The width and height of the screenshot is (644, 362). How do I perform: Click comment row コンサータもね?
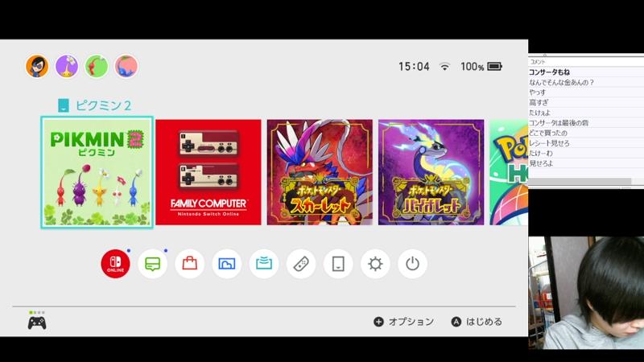tap(586, 72)
